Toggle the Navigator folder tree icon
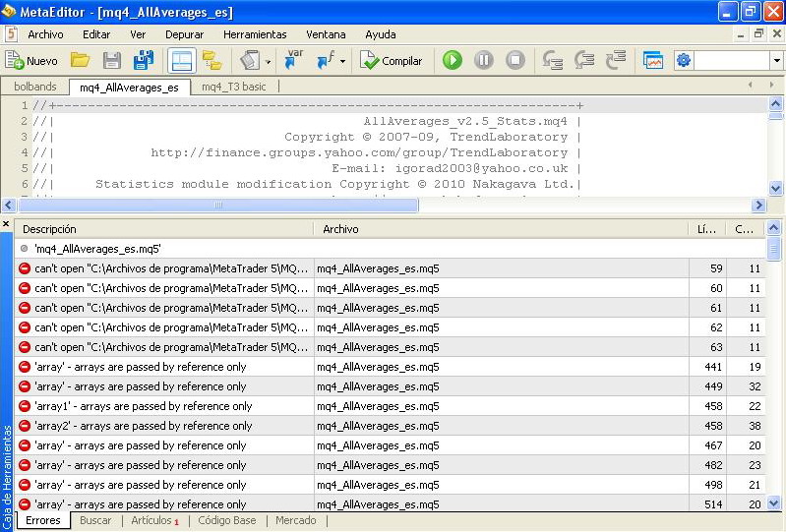Screen dimensions: 786x532 (x=212, y=61)
